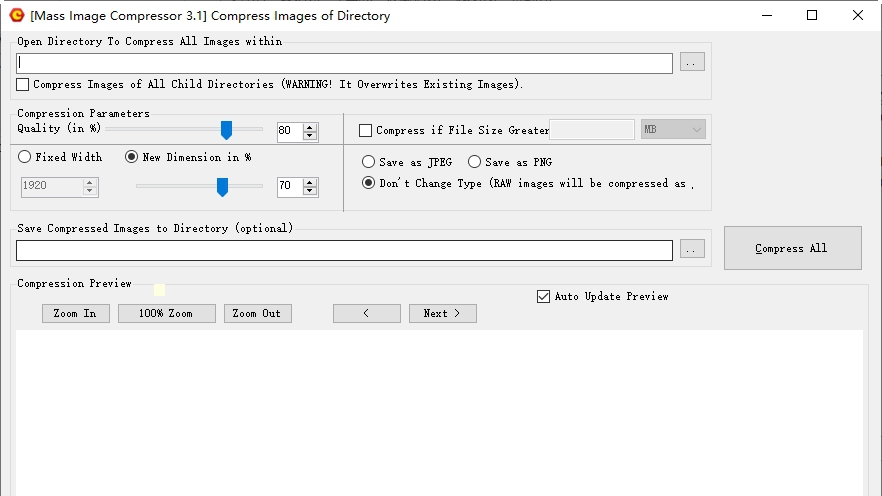Choose Save as PNG output type
The height and width of the screenshot is (496, 882).
tap(475, 162)
